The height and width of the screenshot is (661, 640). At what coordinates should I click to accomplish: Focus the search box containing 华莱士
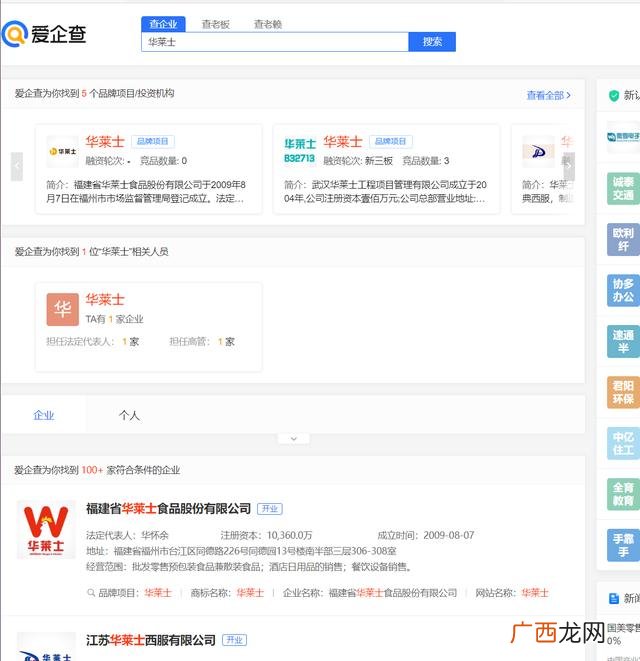tap(275, 42)
